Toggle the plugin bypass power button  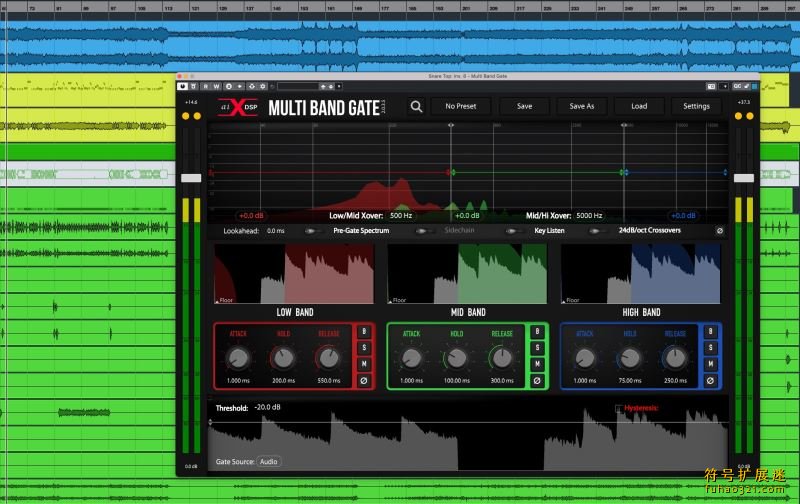point(183,86)
